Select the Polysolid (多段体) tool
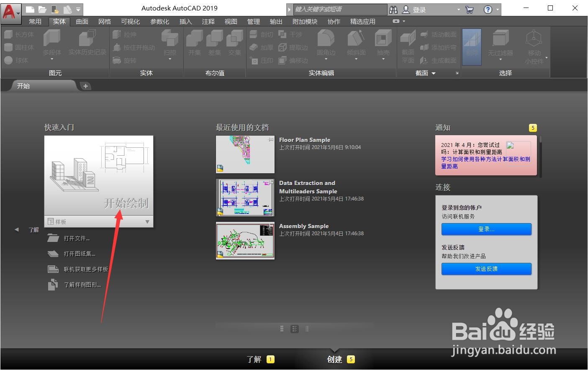The width and height of the screenshot is (588, 370). click(52, 42)
